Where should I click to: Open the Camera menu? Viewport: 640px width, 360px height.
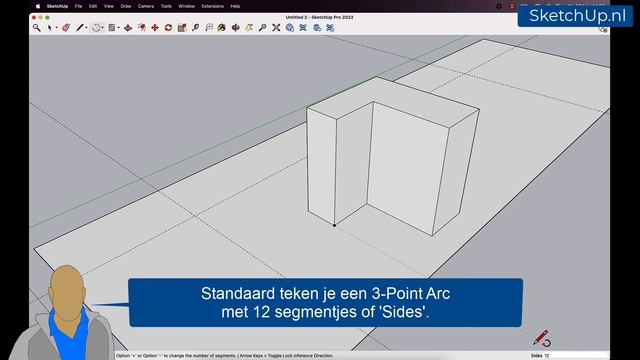[146, 6]
